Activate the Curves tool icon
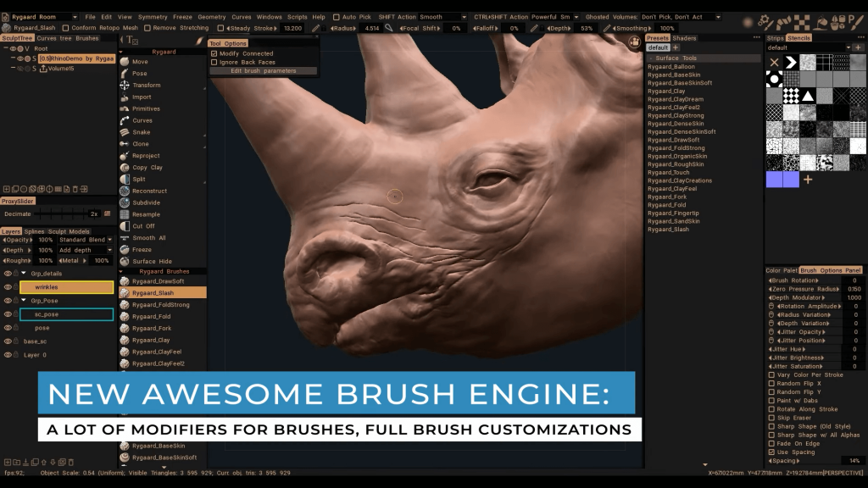The image size is (868, 488). [x=125, y=120]
